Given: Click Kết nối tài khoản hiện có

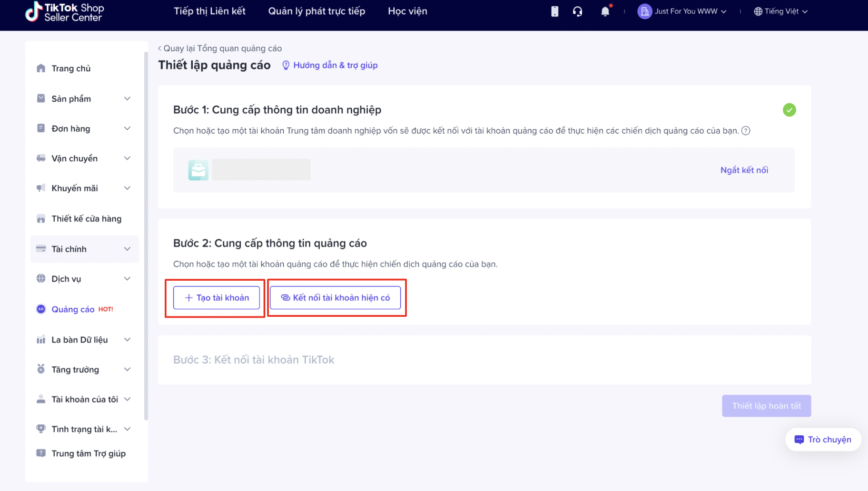Looking at the screenshot, I should [335, 298].
